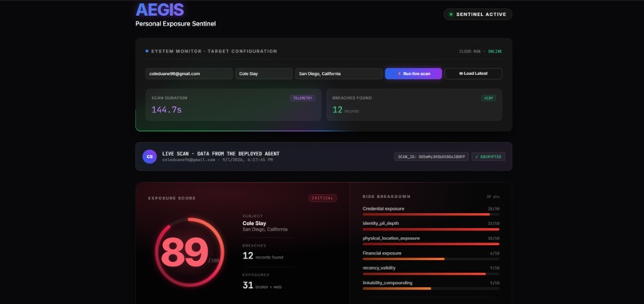
Task: Click the HIBP tag on Breaches Found card
Action: tap(488, 98)
